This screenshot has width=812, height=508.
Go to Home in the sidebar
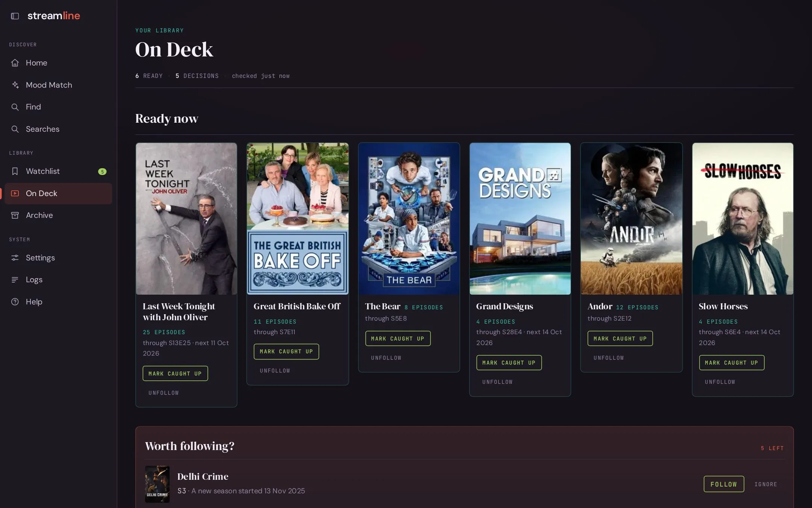[58, 63]
